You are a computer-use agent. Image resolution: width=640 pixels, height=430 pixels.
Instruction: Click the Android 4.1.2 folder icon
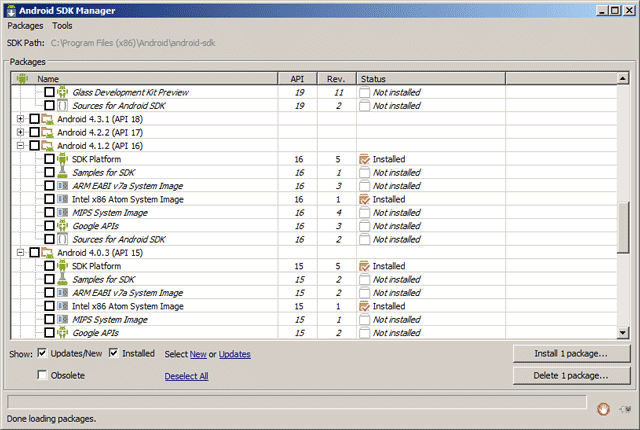(x=47, y=146)
